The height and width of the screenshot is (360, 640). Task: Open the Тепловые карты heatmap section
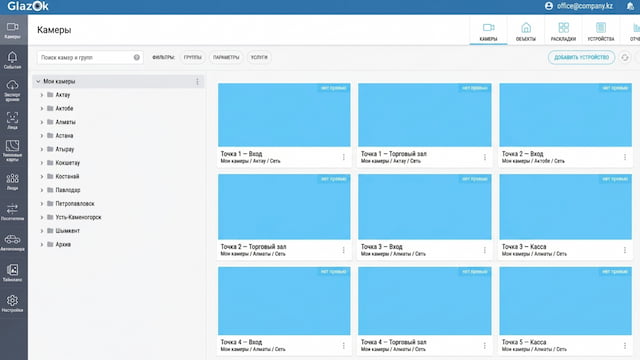click(13, 151)
